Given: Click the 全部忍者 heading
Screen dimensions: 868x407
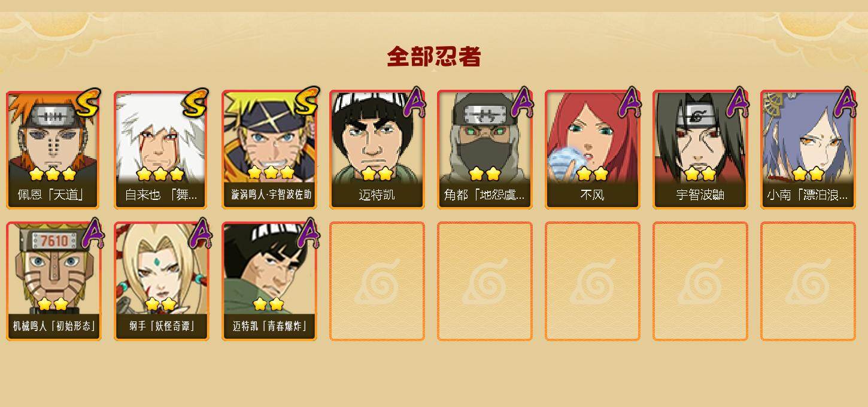Looking at the screenshot, I should click(x=433, y=57).
